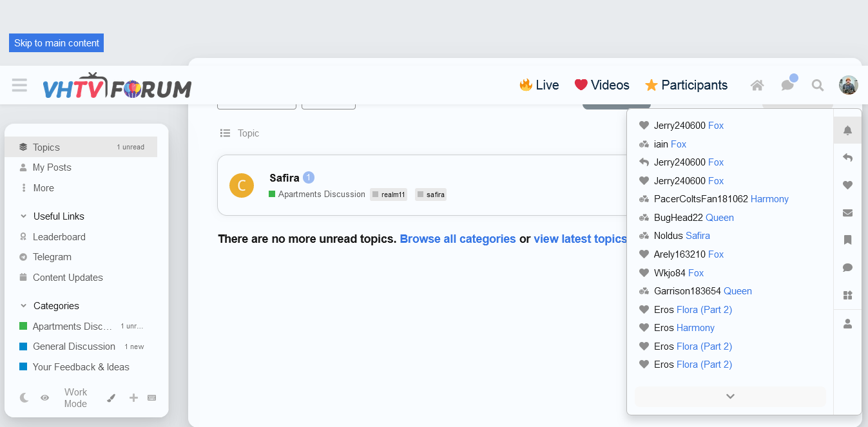The width and height of the screenshot is (868, 427).
Task: Collapse the Useful Links section
Action: [x=23, y=216]
